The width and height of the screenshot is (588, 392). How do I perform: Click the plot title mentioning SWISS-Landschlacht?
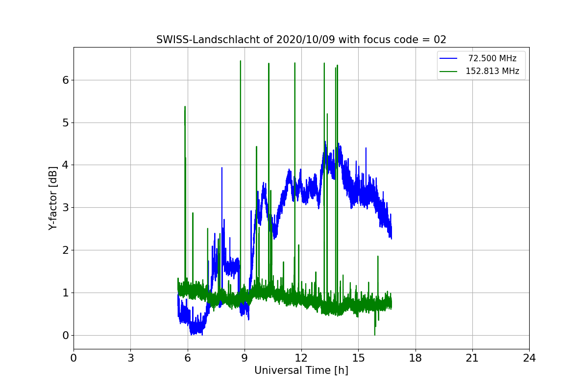tap(301, 40)
